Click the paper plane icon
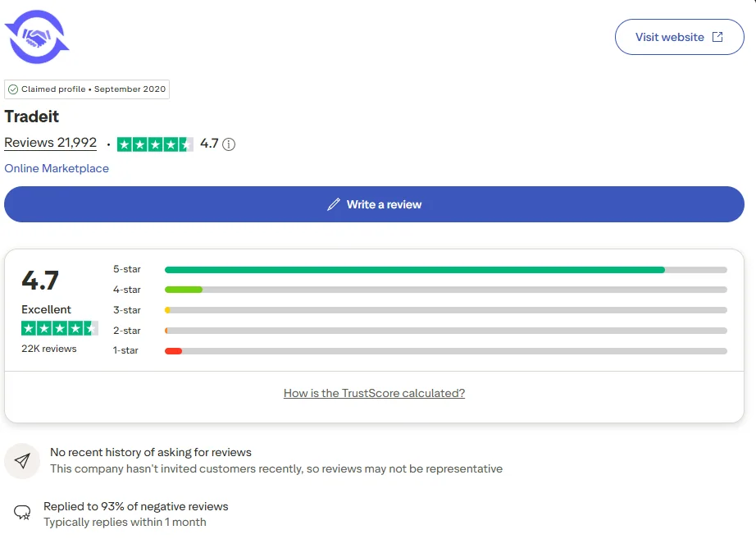The width and height of the screenshot is (756, 539). click(22, 461)
